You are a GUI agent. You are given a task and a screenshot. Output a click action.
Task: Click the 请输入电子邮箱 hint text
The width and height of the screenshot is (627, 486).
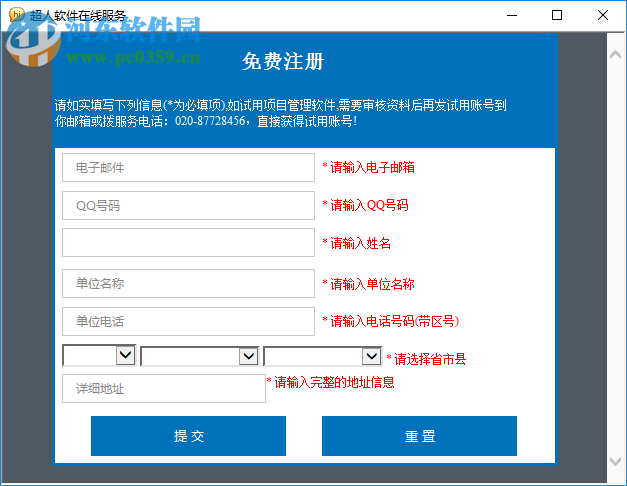click(368, 167)
